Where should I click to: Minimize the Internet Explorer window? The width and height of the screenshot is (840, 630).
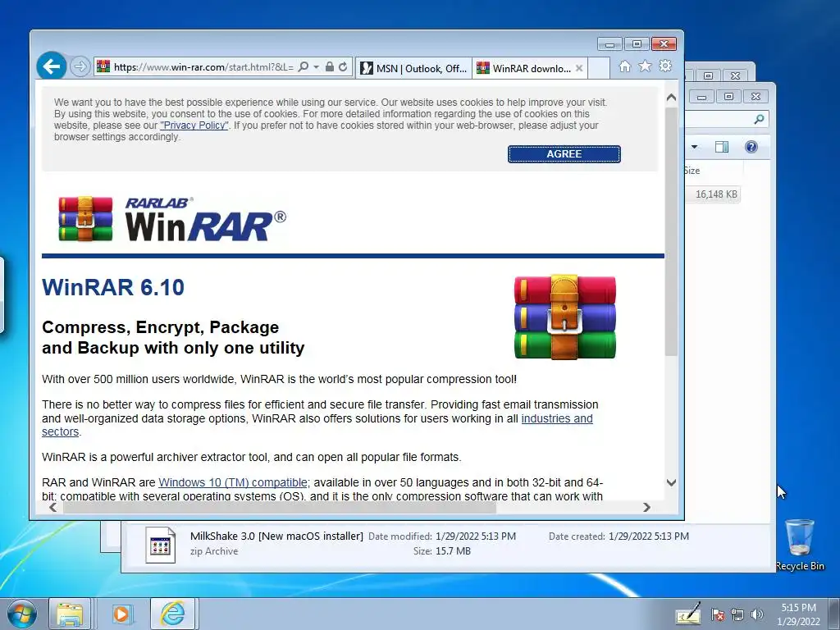[x=609, y=44]
